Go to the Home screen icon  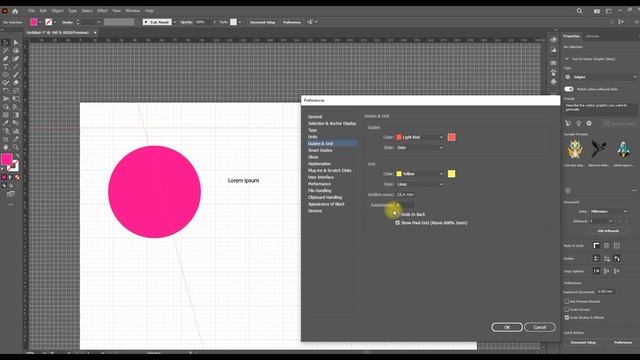coord(15,11)
